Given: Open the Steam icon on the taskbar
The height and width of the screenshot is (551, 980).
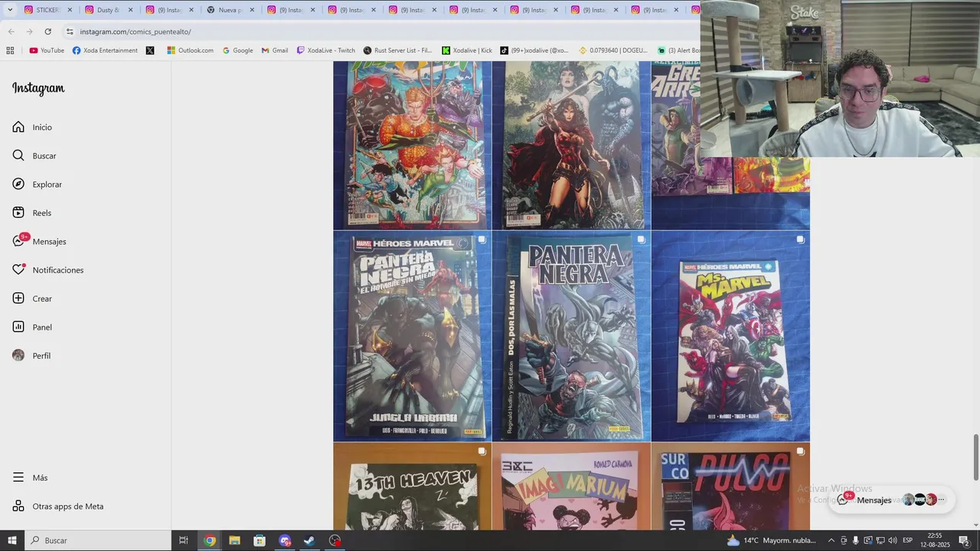Looking at the screenshot, I should point(309,540).
